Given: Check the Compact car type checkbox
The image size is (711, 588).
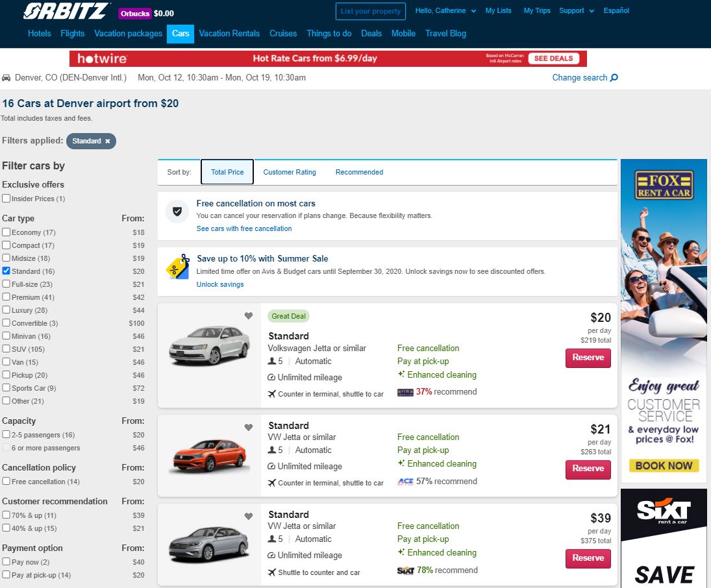Looking at the screenshot, I should (6, 245).
